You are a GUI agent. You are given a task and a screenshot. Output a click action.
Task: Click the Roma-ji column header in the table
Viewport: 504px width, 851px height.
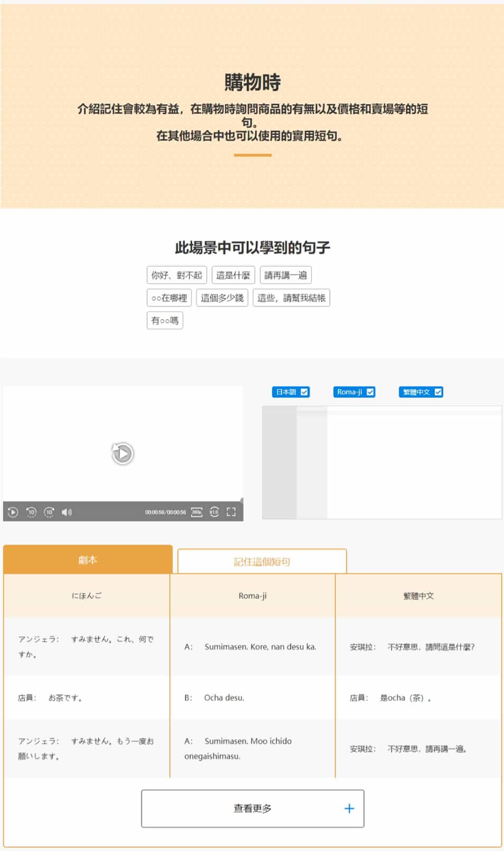(252, 596)
